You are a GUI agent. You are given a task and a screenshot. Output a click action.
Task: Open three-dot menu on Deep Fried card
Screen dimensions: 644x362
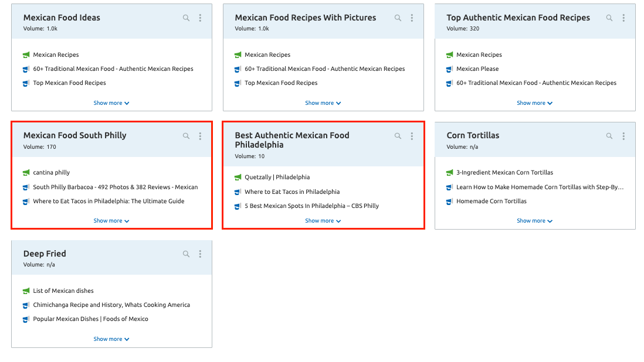click(x=200, y=254)
